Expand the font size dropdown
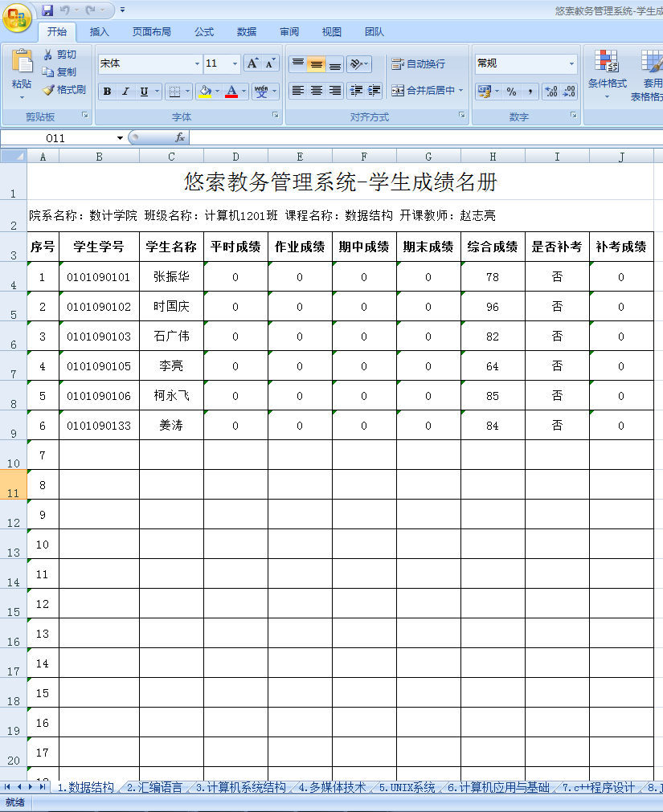This screenshot has height=812, width=663. pos(235,63)
